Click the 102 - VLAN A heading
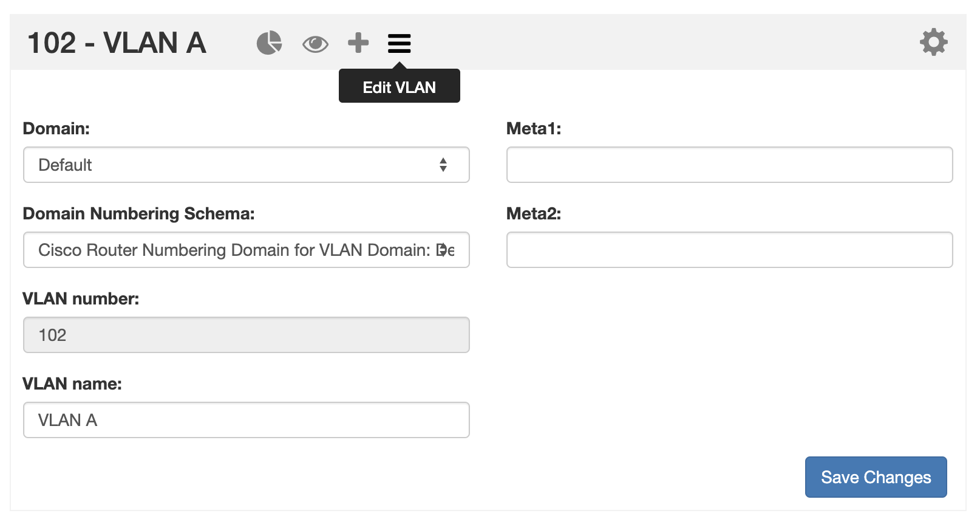 click(x=117, y=43)
